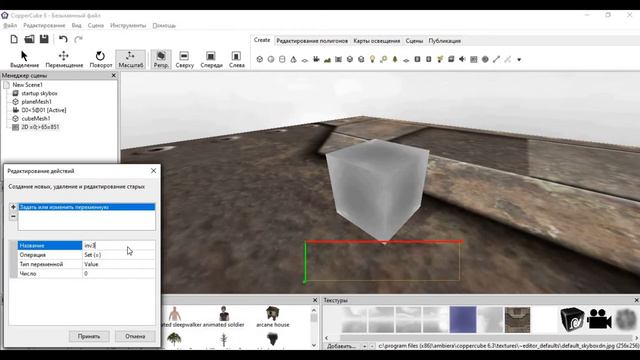This screenshot has width=640, height=360.
Task: Add a terrain object
Action: click(327, 60)
